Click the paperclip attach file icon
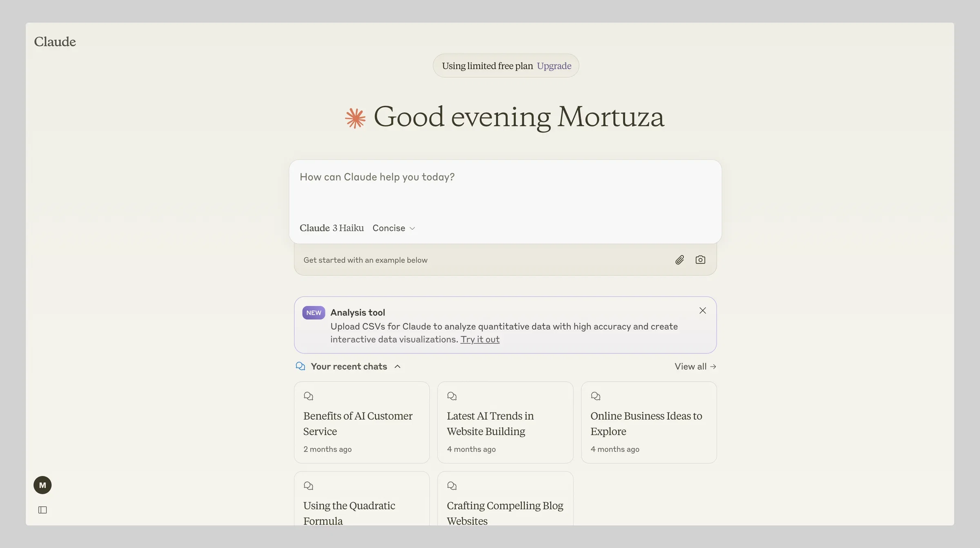980x548 pixels. [x=679, y=260]
